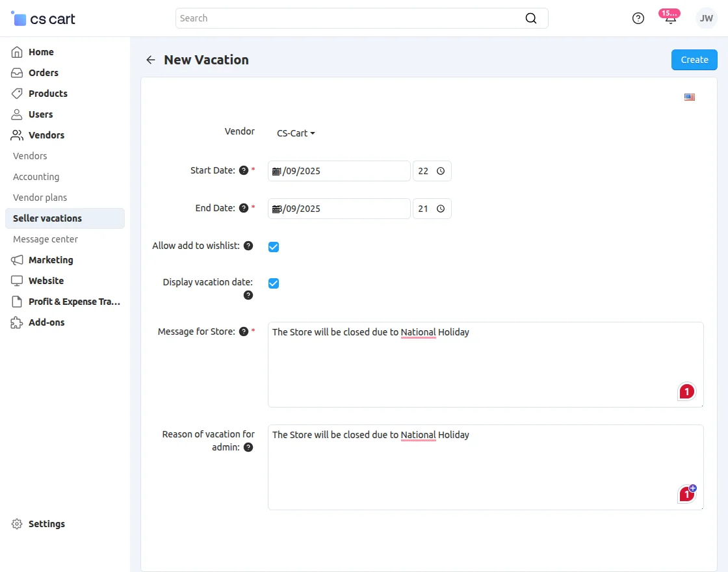The image size is (728, 572).
Task: Click the US flag language icon
Action: coord(690,97)
